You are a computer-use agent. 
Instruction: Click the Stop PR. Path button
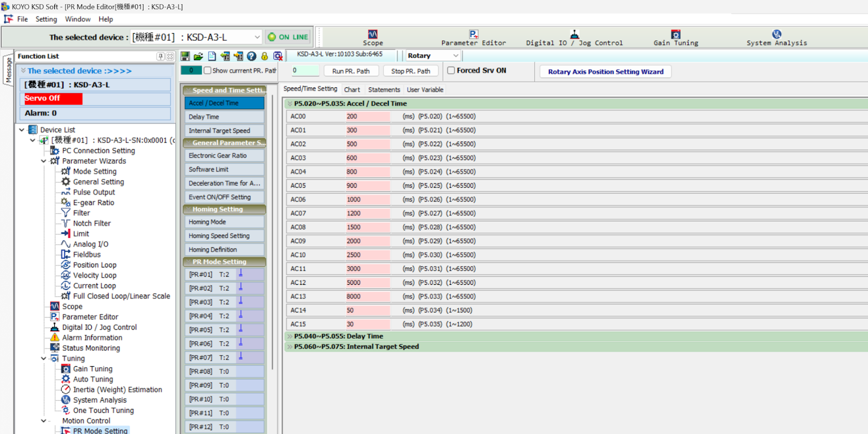411,71
